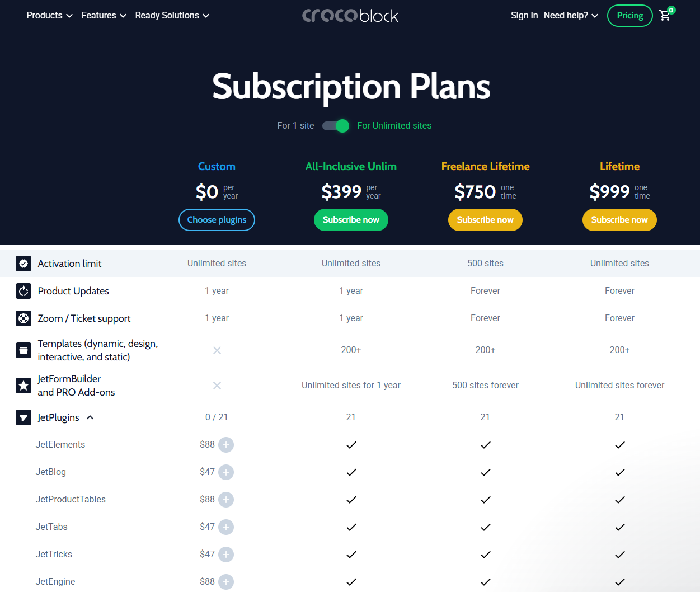
Task: Toggle the site count switch
Action: [x=336, y=126]
